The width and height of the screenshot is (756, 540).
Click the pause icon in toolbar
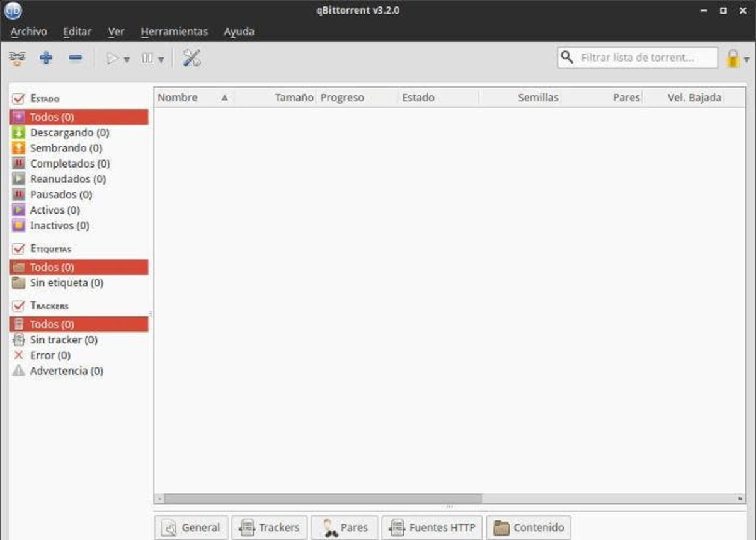tap(147, 59)
